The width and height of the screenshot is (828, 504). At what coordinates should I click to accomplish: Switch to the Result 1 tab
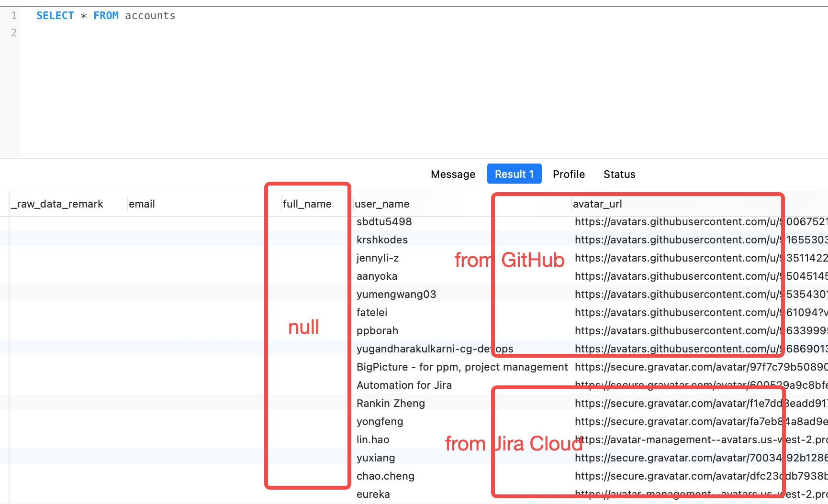pyautogui.click(x=514, y=174)
